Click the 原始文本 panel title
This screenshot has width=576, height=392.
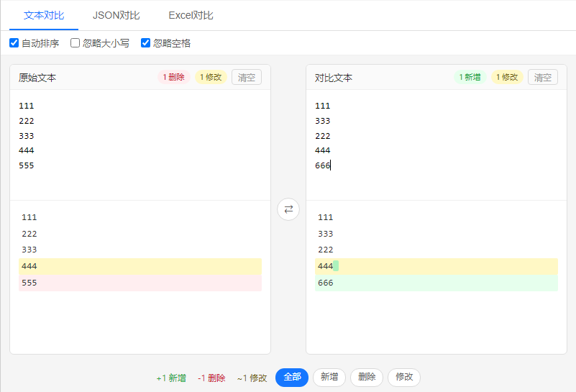click(x=37, y=78)
